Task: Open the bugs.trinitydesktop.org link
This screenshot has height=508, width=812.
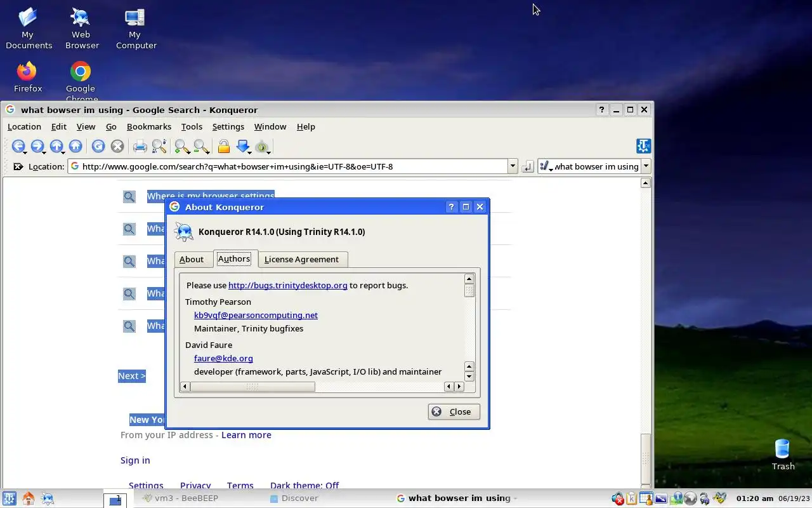Action: pos(287,285)
